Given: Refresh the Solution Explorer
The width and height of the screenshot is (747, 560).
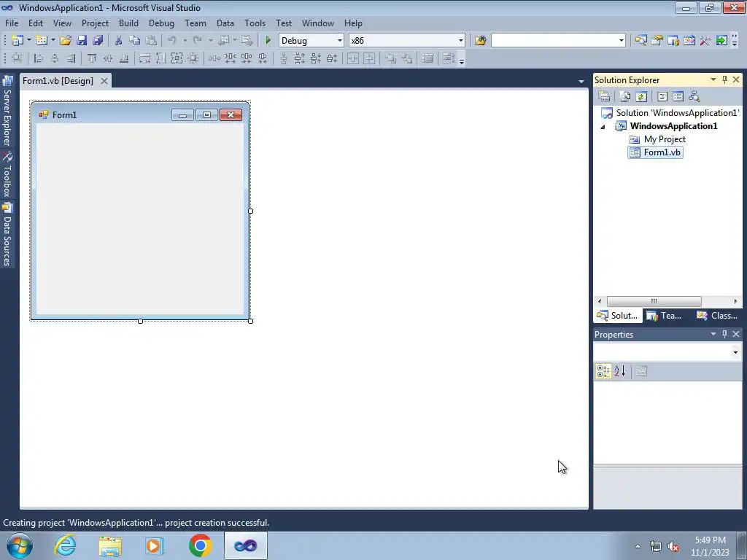Looking at the screenshot, I should point(641,97).
